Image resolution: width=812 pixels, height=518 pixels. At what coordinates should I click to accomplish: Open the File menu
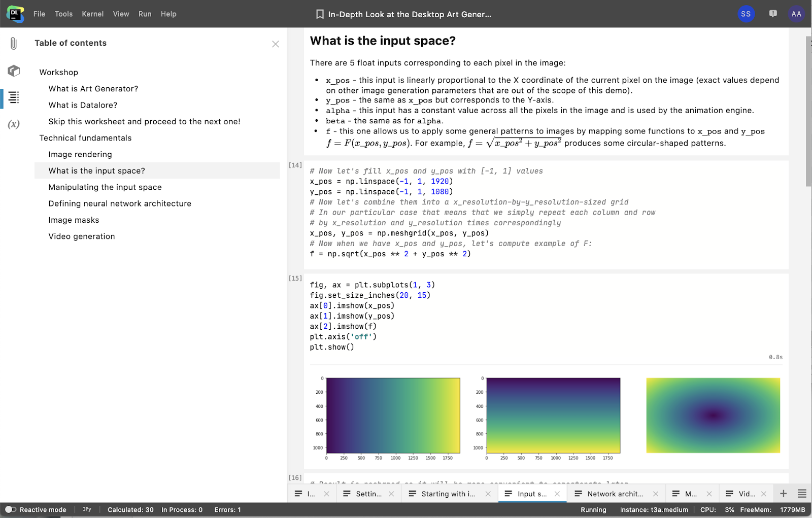click(39, 14)
